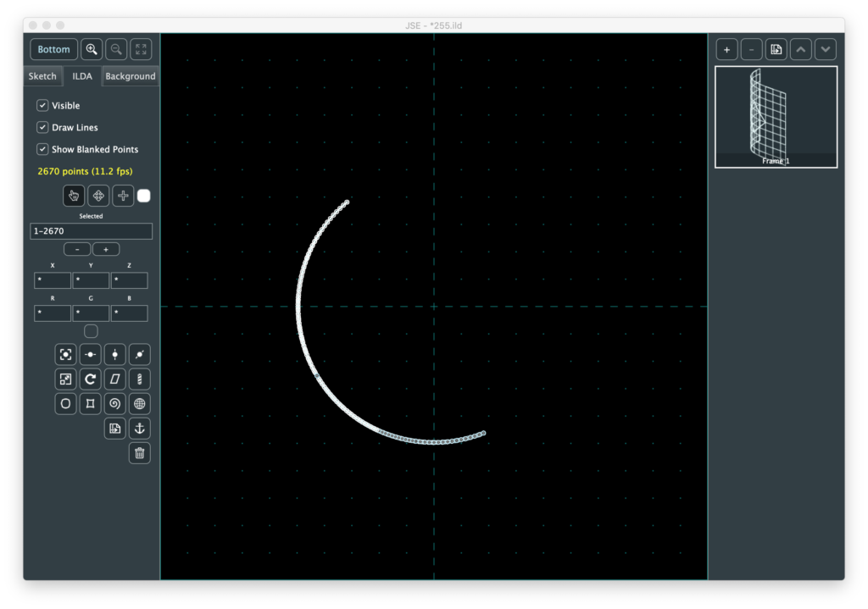
Task: Select the hand pointer tool
Action: [x=74, y=196]
